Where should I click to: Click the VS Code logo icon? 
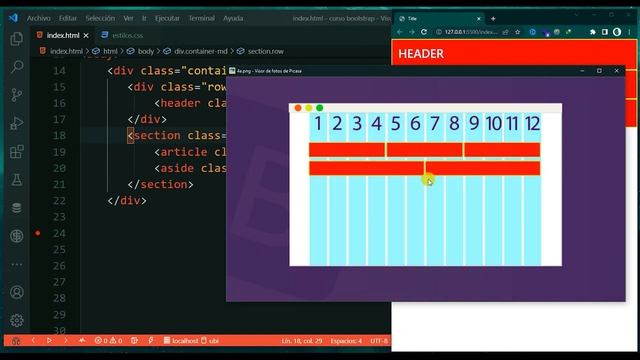pyautogui.click(x=13, y=18)
